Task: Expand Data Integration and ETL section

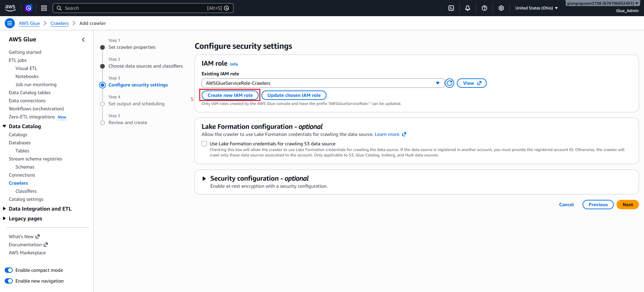Action: tap(40, 209)
